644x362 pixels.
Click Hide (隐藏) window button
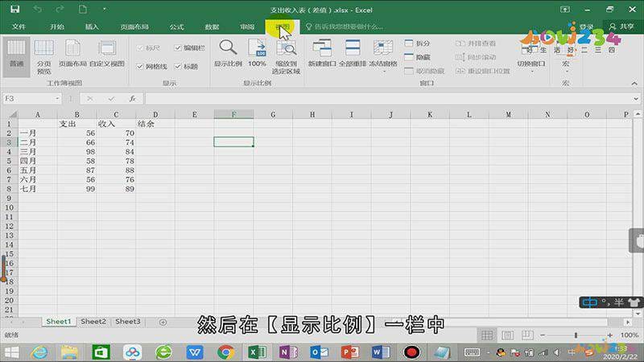pyautogui.click(x=417, y=57)
